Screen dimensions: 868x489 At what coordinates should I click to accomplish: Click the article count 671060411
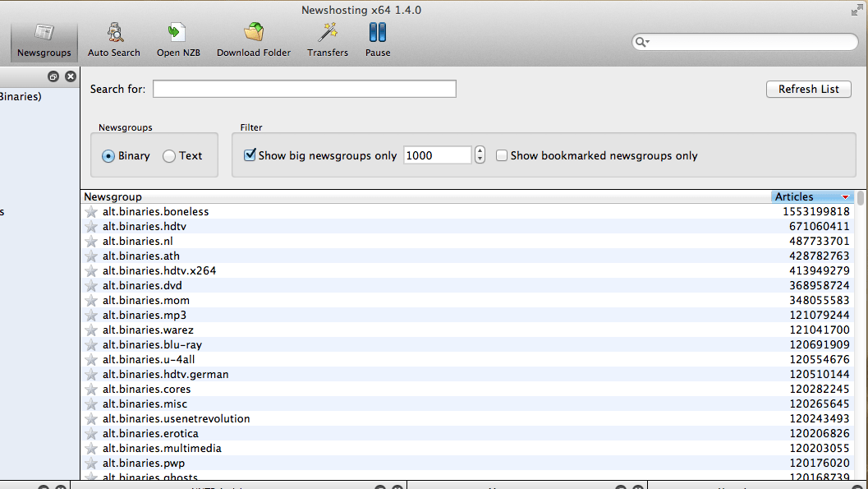820,227
